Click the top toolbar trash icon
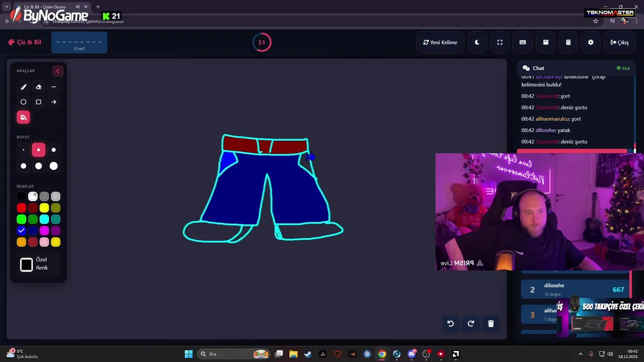The image size is (644, 362). 568,42
